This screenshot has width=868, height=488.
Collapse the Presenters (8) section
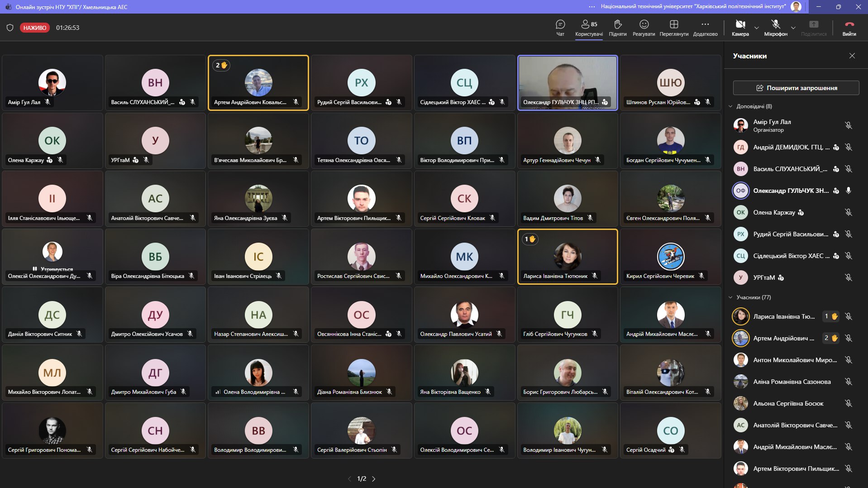(730, 106)
